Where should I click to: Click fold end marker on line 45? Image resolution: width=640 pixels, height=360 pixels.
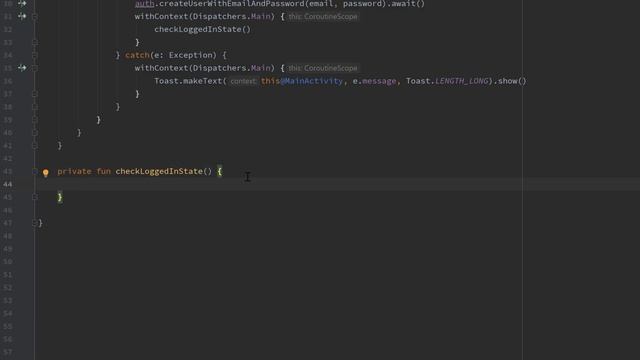coord(35,197)
